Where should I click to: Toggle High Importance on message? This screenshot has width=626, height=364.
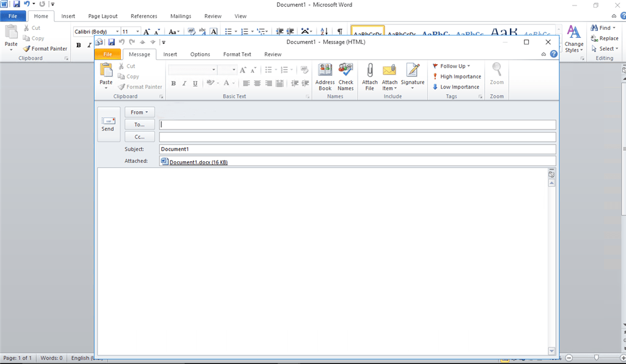(457, 76)
